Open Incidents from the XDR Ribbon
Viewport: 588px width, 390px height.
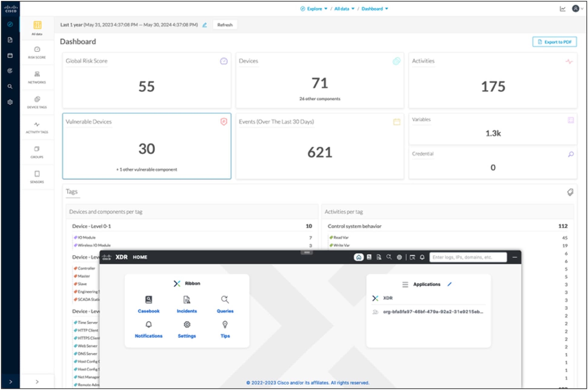pos(187,304)
